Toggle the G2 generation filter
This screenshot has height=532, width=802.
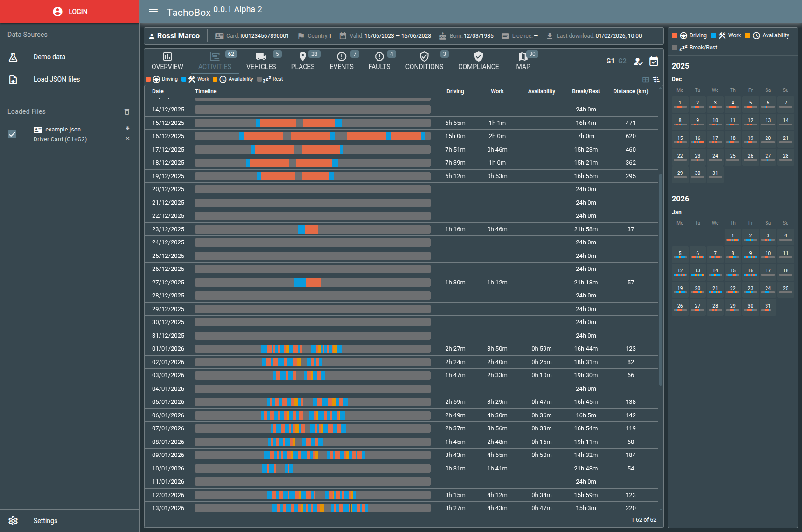pos(622,61)
